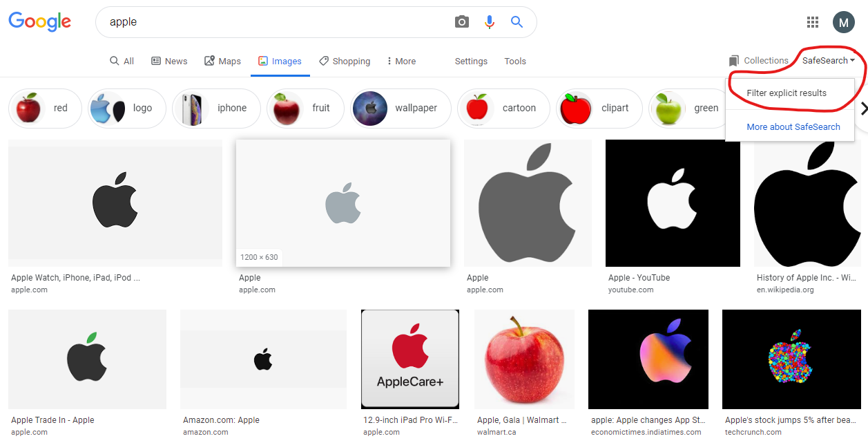Select the fruit suggestion chip

tap(305, 109)
